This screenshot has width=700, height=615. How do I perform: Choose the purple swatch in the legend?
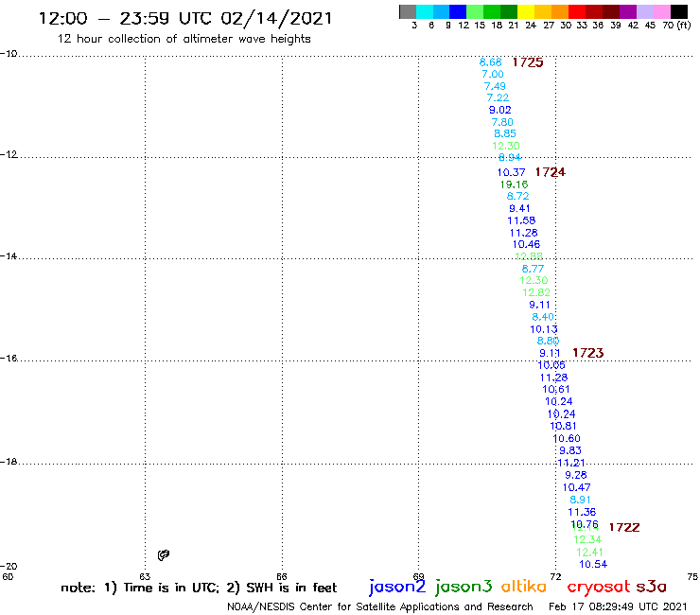coord(628,11)
